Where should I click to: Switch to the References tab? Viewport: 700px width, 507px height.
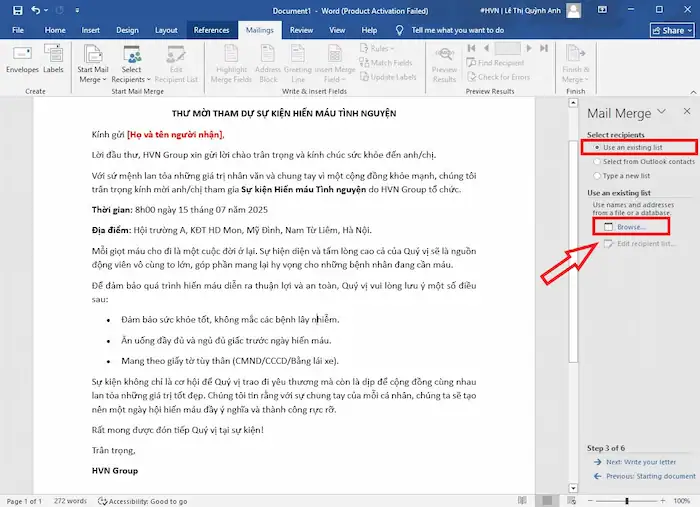[x=211, y=30]
